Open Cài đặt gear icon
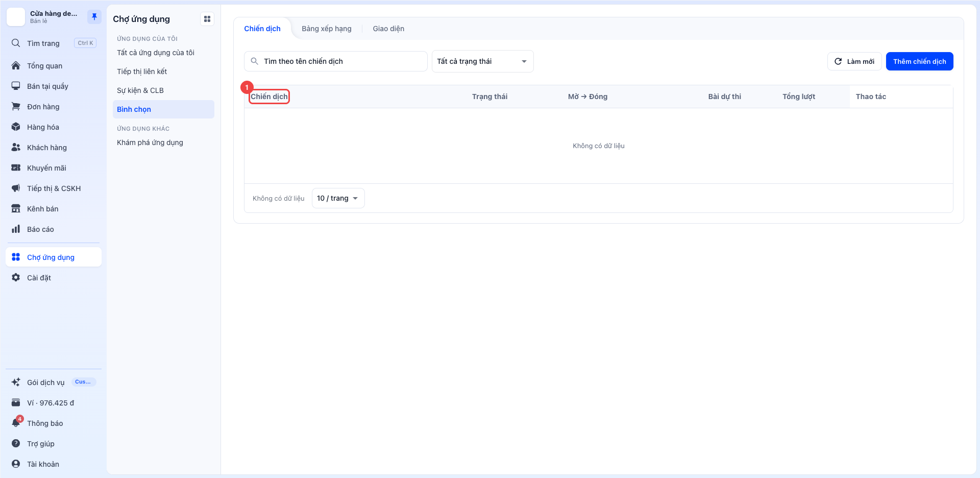 (16, 277)
